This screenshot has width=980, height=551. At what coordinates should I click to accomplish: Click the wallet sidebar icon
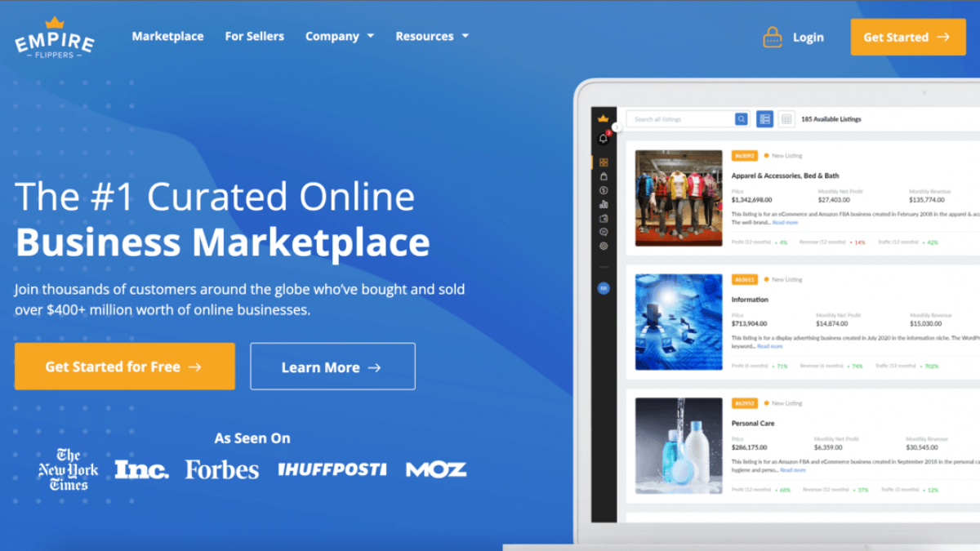[604, 218]
